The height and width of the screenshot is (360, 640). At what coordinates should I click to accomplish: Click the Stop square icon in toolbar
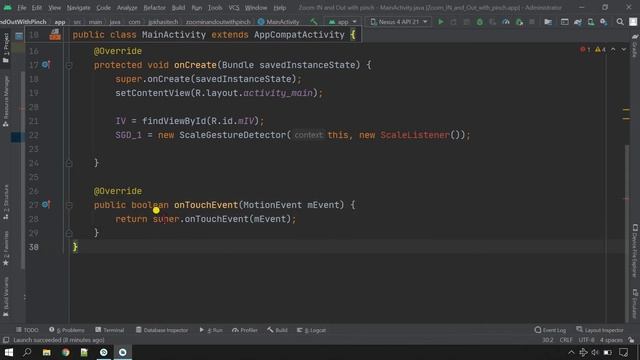pos(532,22)
